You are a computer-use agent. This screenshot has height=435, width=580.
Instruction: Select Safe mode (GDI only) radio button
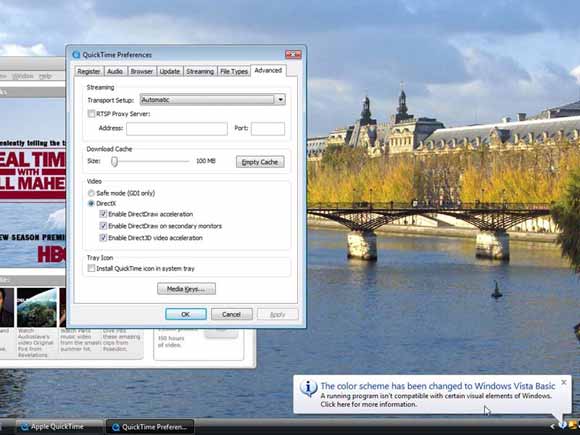91,193
